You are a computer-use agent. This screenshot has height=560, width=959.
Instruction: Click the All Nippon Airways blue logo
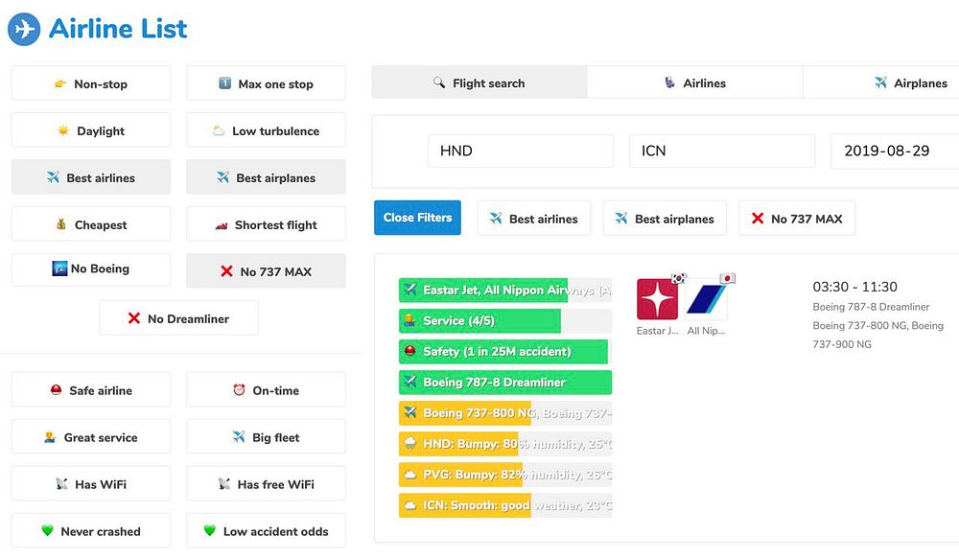707,299
